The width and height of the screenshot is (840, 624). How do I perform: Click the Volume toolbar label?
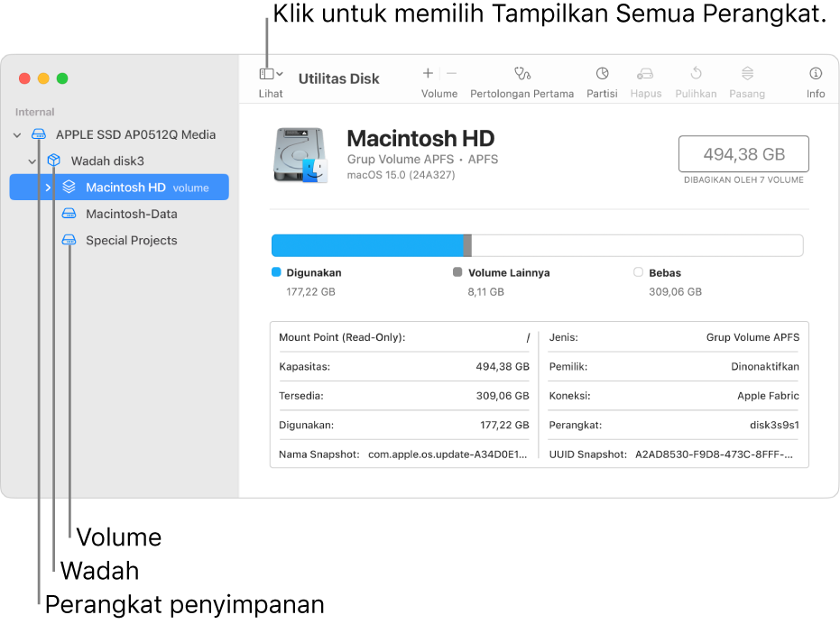(x=439, y=94)
